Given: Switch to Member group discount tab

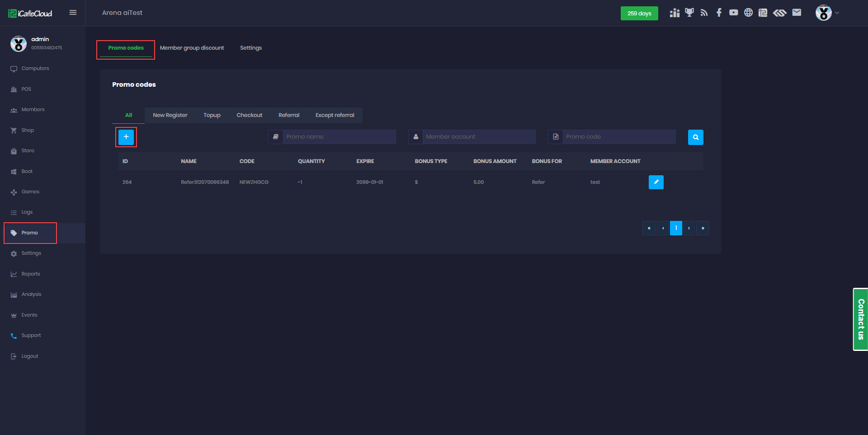Looking at the screenshot, I should (192, 48).
